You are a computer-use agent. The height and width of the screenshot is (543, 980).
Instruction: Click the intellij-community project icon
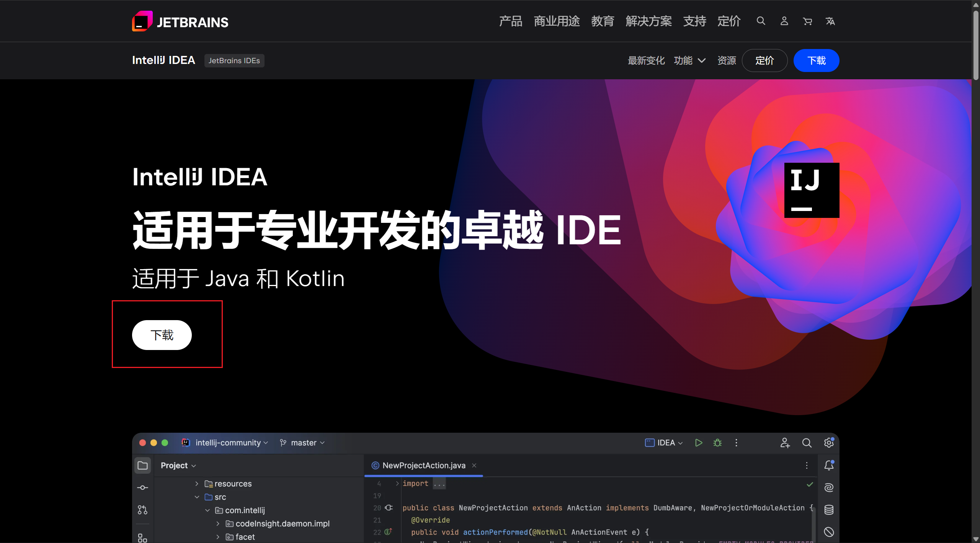186,443
